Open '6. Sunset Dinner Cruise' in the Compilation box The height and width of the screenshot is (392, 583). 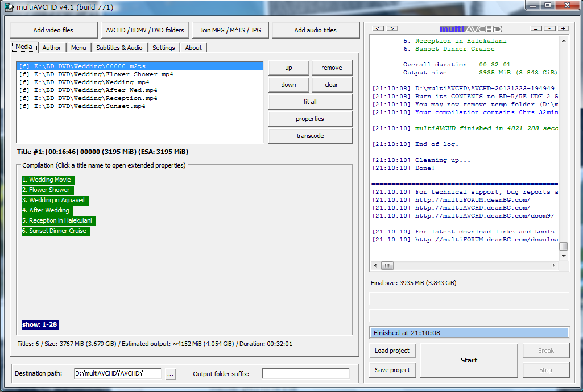56,231
